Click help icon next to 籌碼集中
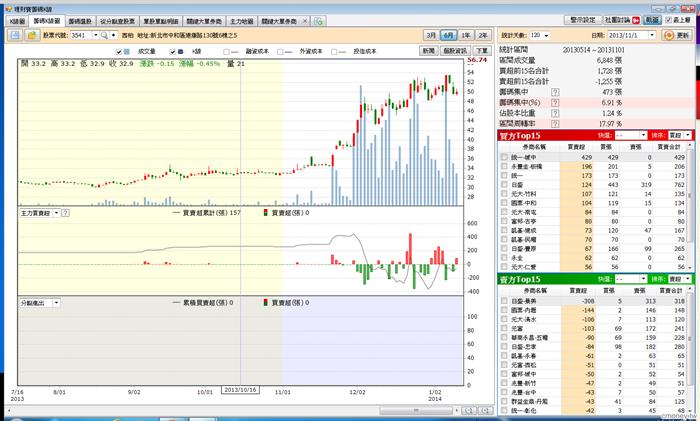The height and width of the screenshot is (421, 700). coord(555,93)
